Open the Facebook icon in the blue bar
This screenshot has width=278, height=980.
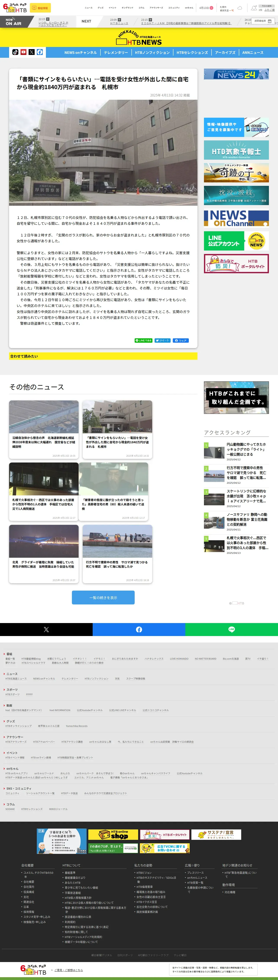pos(40,52)
